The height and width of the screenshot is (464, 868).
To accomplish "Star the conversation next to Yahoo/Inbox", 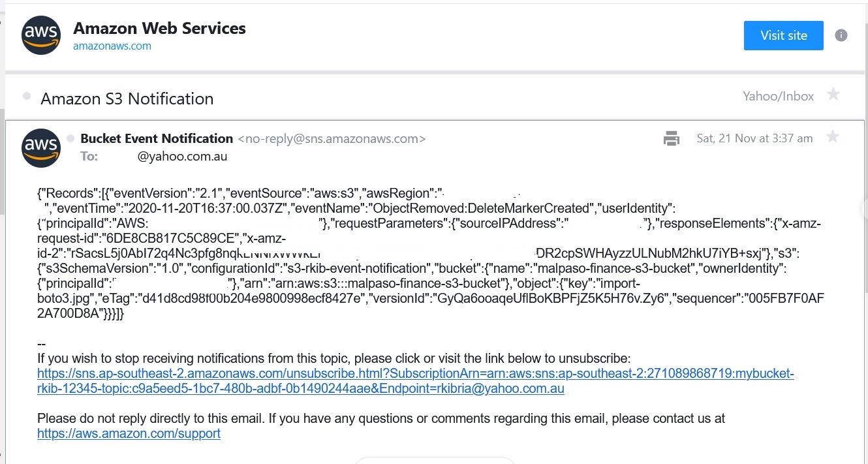I will click(x=833, y=95).
